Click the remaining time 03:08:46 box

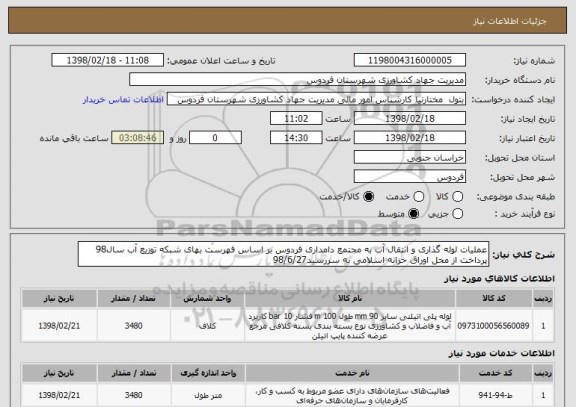pos(138,138)
